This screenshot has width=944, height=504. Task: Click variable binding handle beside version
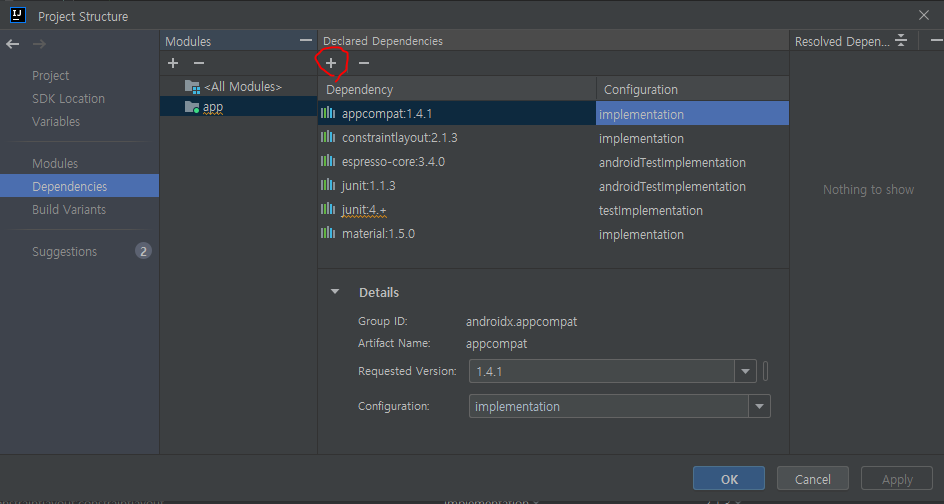tap(765, 371)
